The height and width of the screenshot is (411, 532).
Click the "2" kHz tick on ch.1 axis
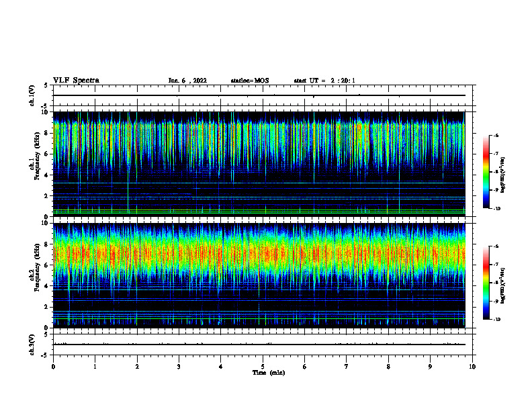point(48,195)
